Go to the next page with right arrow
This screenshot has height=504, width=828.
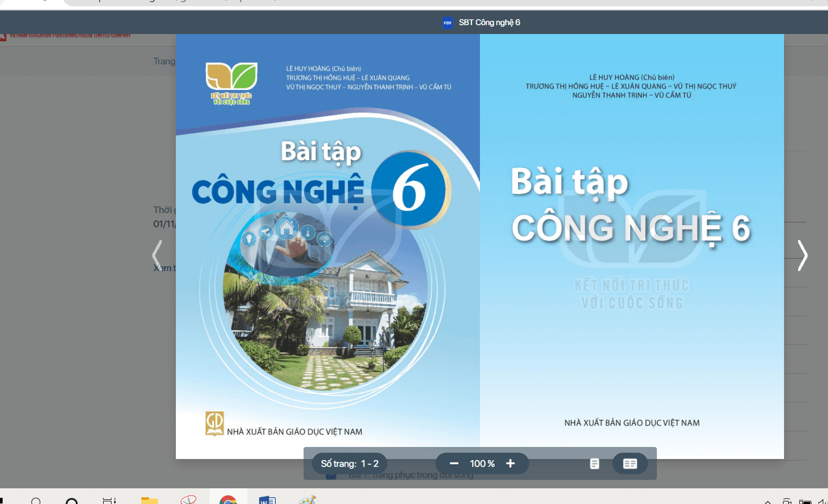(x=802, y=255)
